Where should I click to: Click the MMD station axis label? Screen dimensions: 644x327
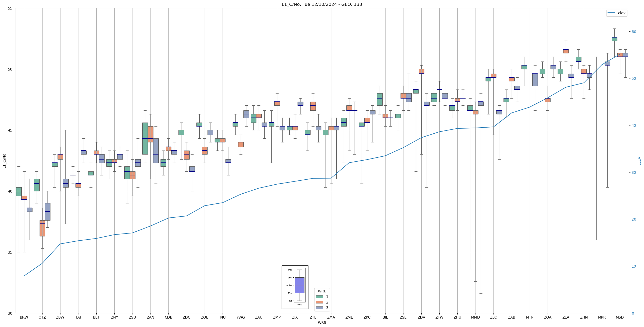tap(475, 317)
